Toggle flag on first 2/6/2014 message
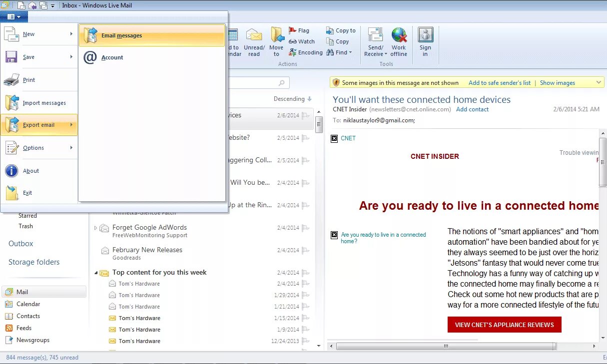Image resolution: width=607 pixels, height=364 pixels. [305, 115]
